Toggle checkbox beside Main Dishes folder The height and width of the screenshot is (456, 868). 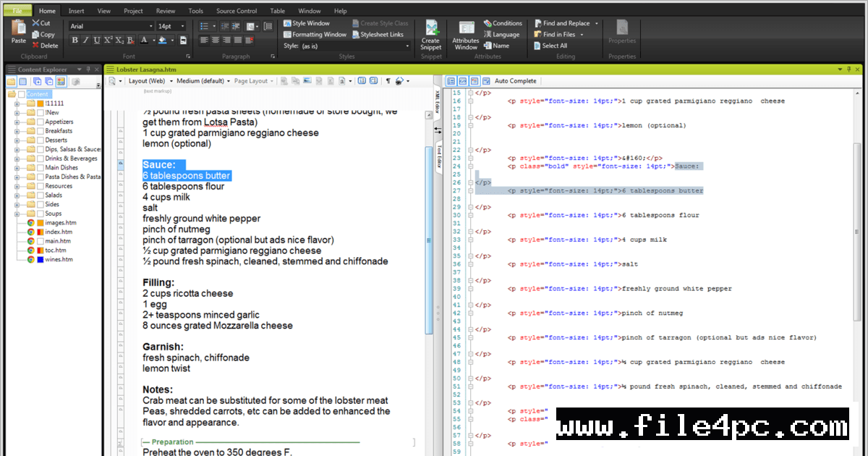click(x=41, y=168)
